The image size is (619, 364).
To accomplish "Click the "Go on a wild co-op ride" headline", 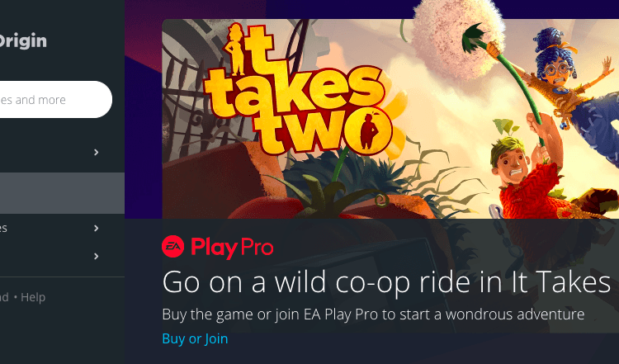I will [x=387, y=282].
